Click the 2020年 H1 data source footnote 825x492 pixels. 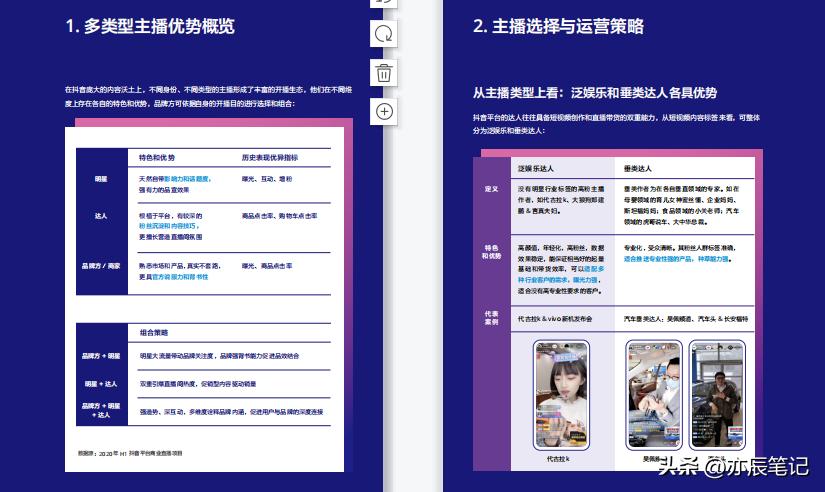click(x=130, y=453)
